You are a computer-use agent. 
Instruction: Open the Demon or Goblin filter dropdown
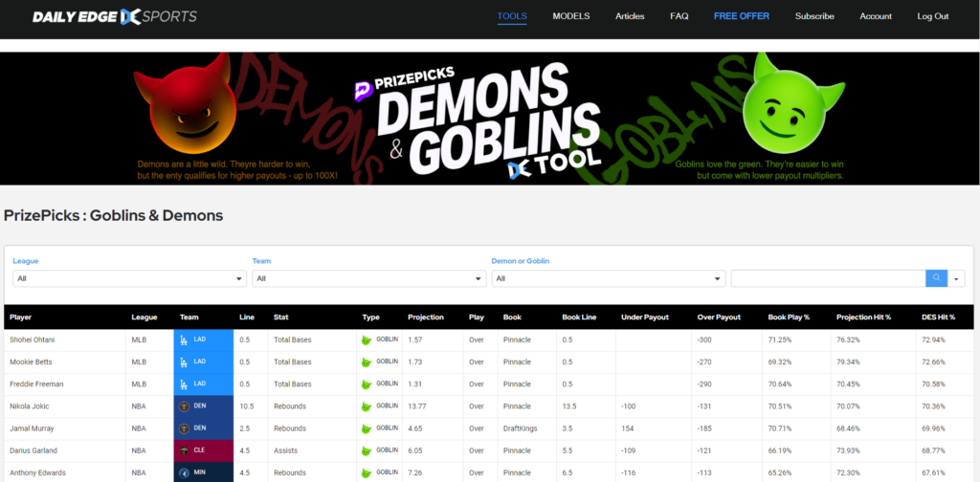coord(608,278)
